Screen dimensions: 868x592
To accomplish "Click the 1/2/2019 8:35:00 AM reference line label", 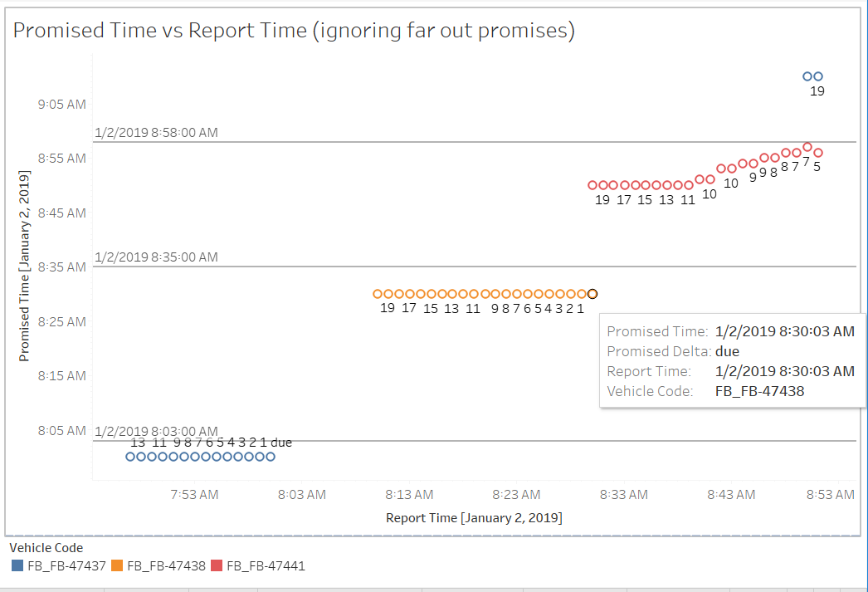I will (156, 257).
